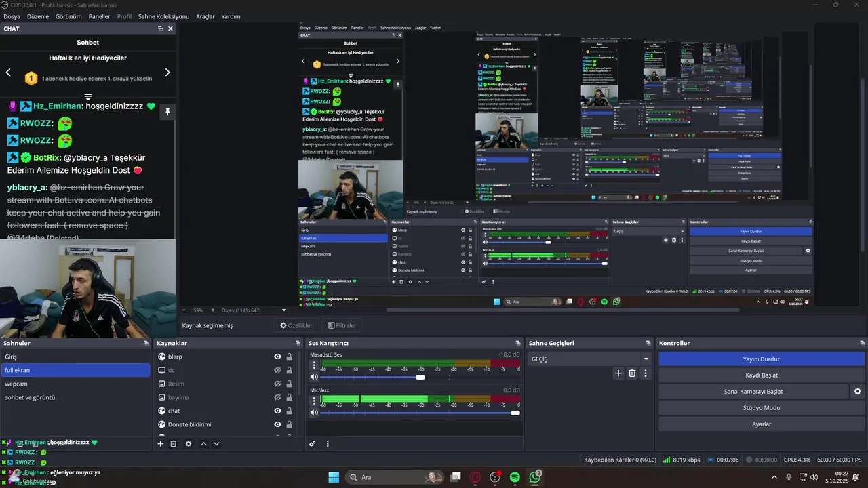
Task: Close the CHAT dock
Action: pos(170,28)
